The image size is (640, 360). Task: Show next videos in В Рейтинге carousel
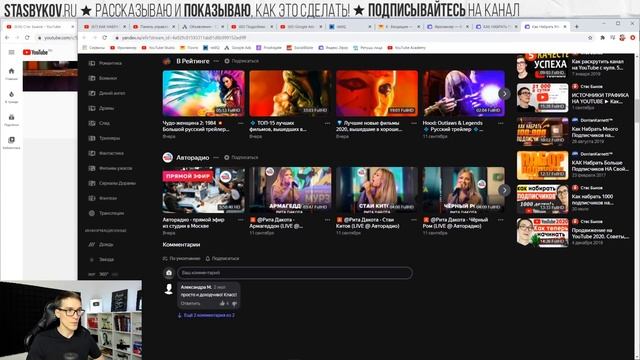click(504, 93)
